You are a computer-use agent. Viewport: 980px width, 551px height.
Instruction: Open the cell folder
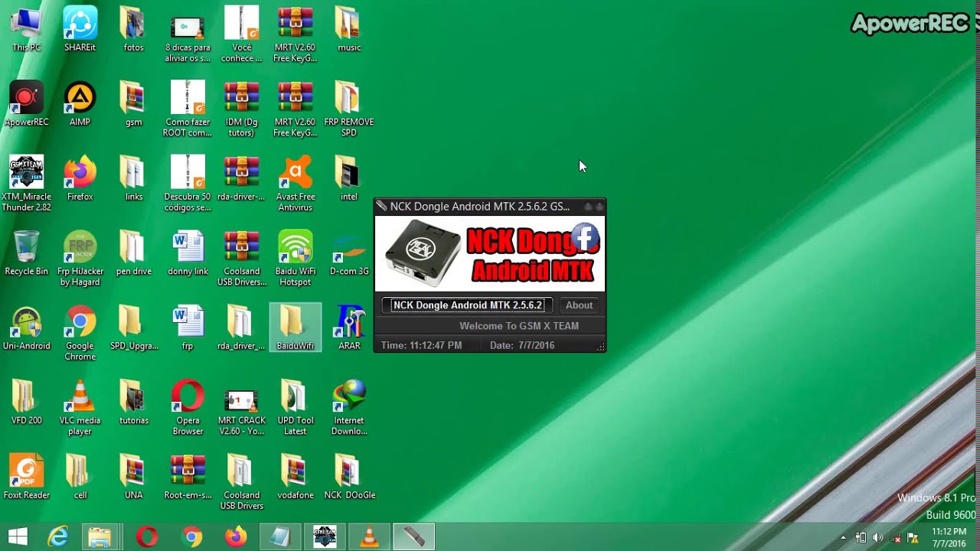[80, 477]
